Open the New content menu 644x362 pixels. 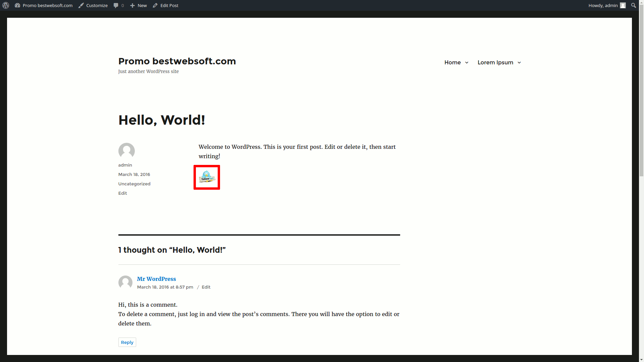tap(138, 5)
